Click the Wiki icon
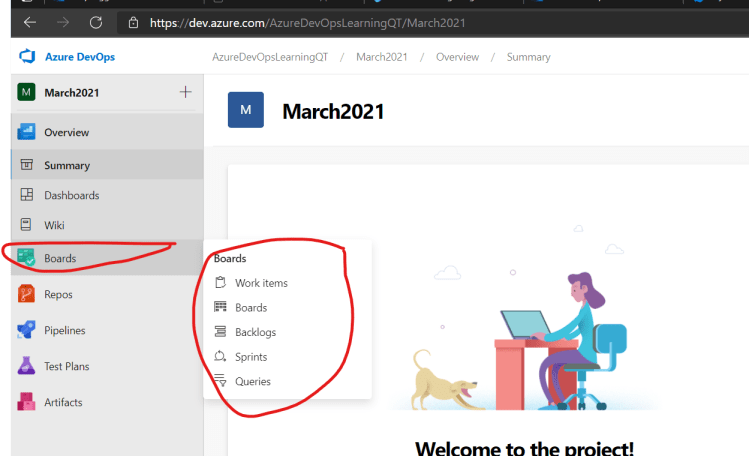The image size is (749, 456). coord(26,224)
